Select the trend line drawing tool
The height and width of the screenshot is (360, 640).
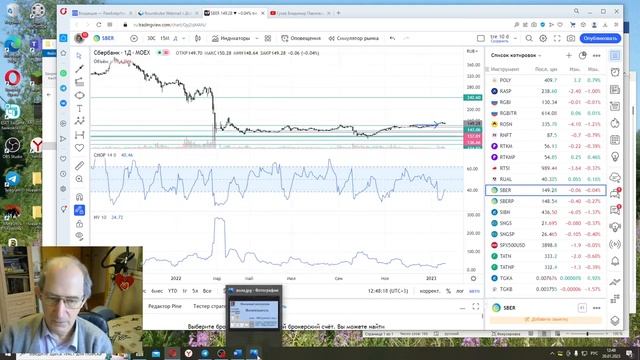80,69
